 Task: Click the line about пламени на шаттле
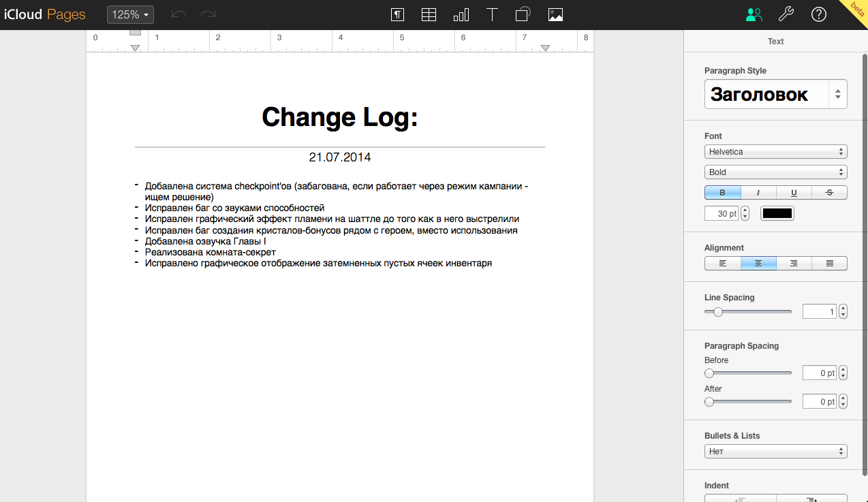(332, 219)
